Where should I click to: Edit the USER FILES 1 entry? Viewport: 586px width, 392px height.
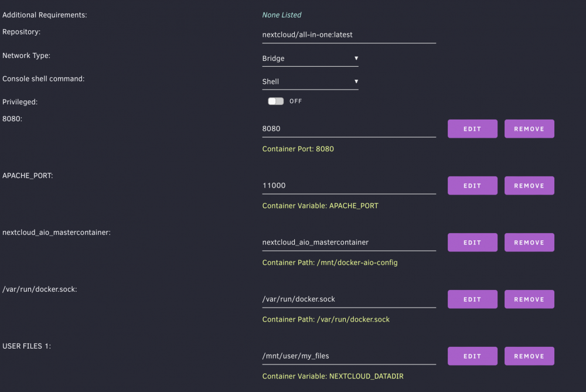pyautogui.click(x=472, y=356)
